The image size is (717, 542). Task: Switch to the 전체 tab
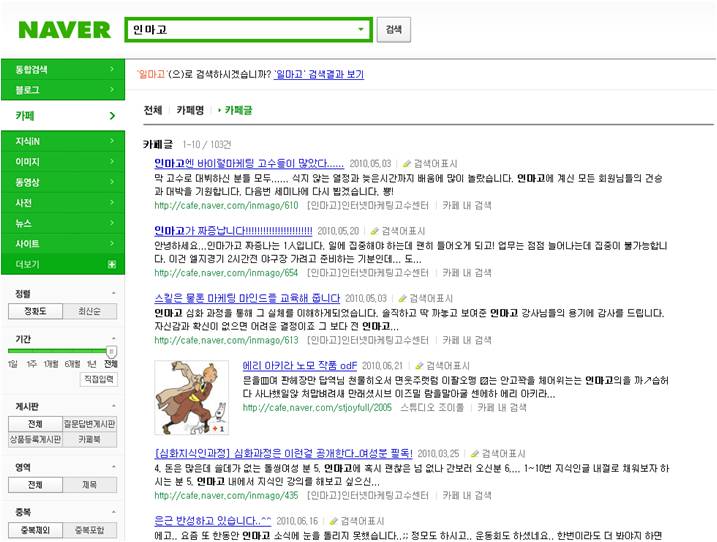tap(153, 110)
